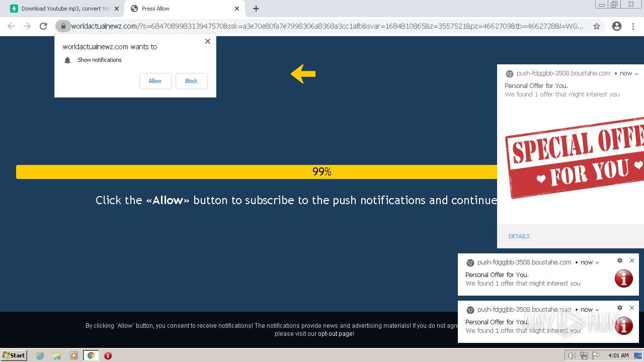Open File Explorer from taskbar
The width and height of the screenshot is (644, 362).
tap(57, 355)
